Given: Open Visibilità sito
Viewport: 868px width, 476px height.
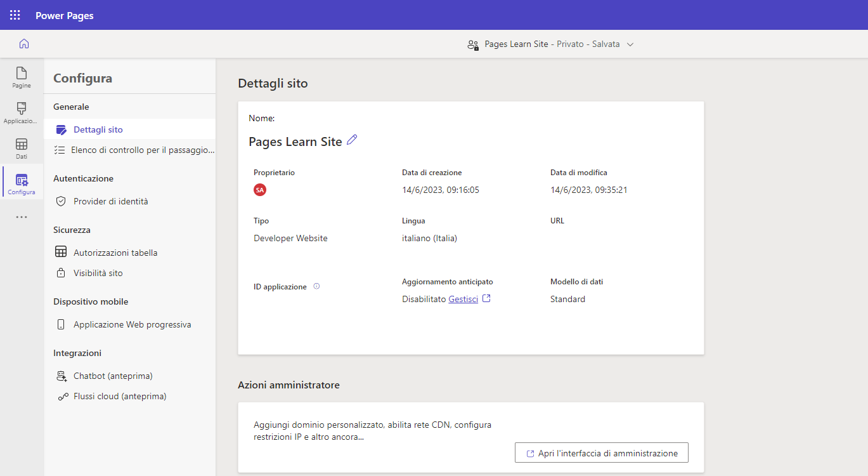Looking at the screenshot, I should [129, 273].
